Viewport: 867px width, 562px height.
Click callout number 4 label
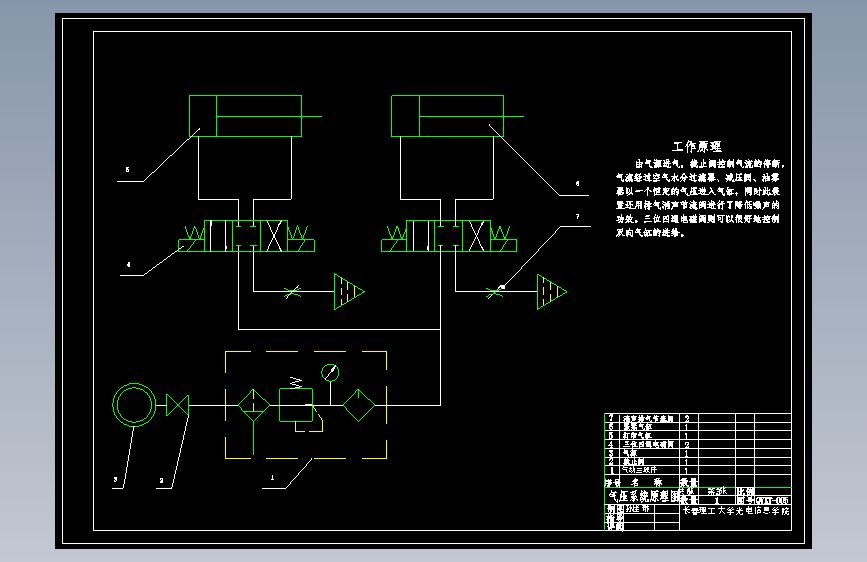[128, 264]
